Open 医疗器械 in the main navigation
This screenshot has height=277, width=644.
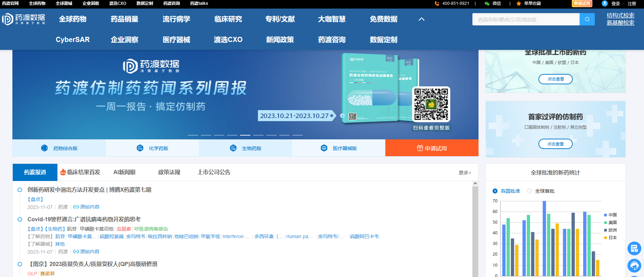176,40
